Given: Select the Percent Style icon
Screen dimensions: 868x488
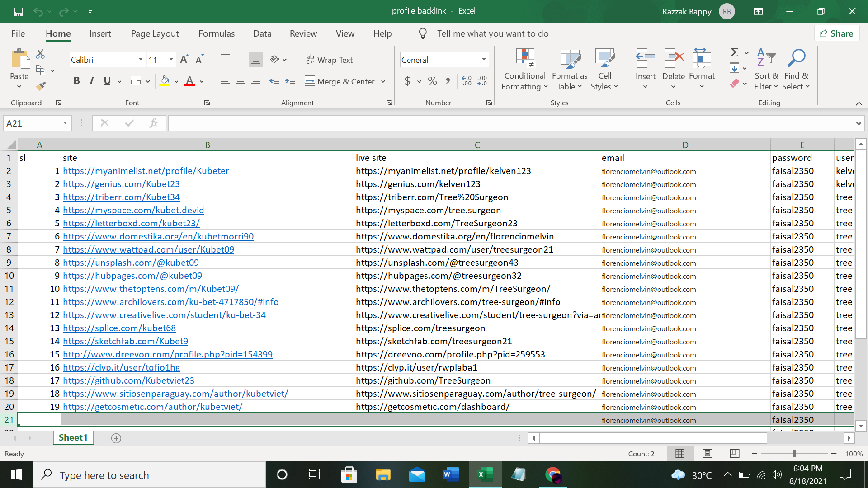Looking at the screenshot, I should pos(432,81).
